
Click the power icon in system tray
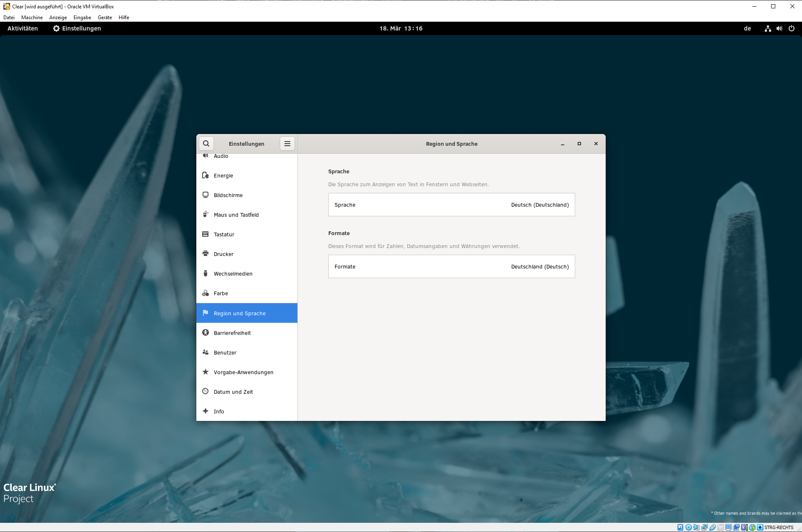791,28
